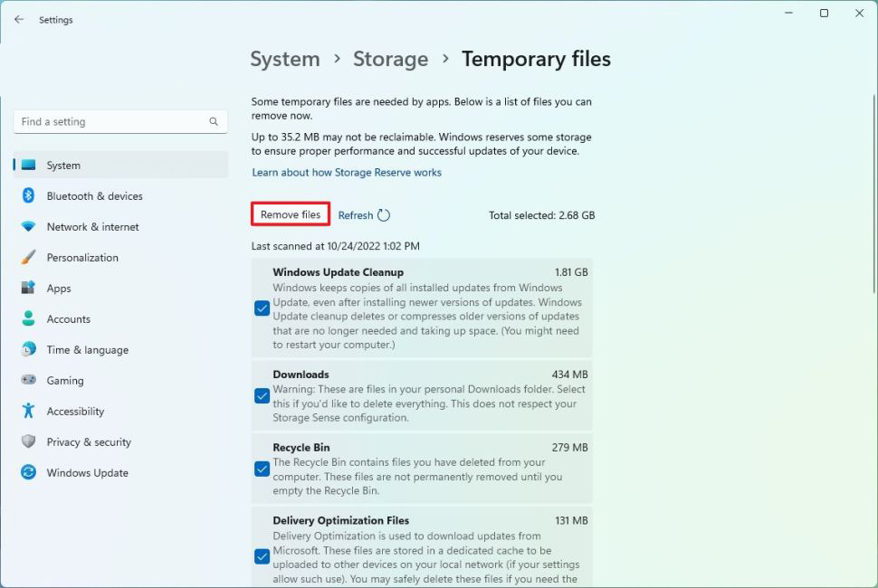Open the Accounts person icon
878x588 pixels.
(x=28, y=319)
